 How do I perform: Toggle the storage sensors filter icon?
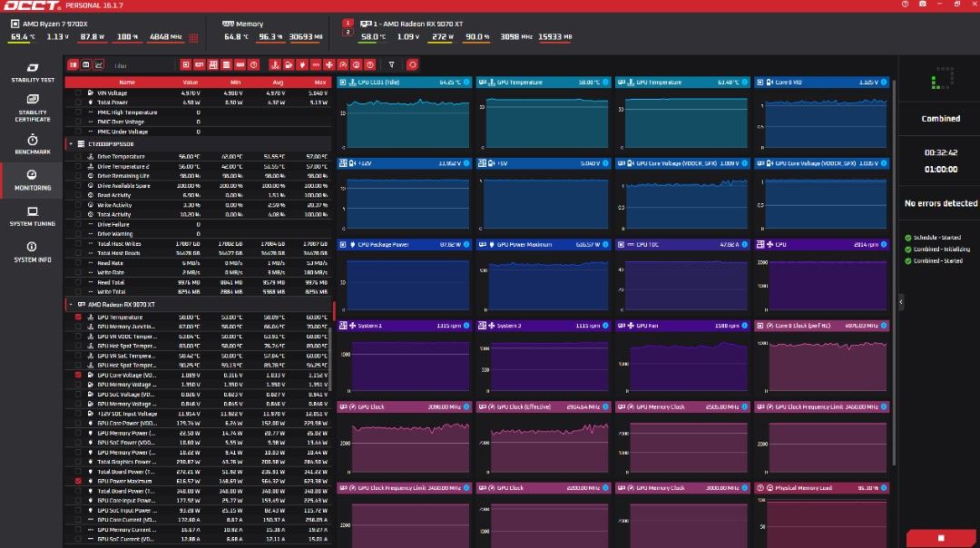[226, 65]
